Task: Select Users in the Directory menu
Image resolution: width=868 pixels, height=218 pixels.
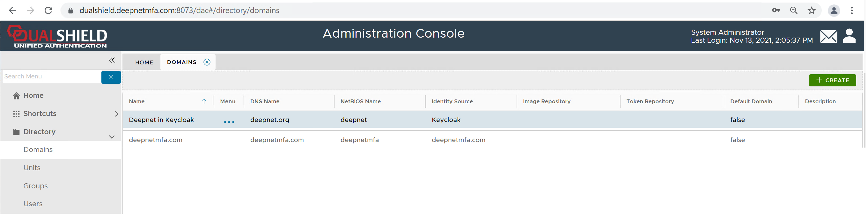Action: [33, 204]
